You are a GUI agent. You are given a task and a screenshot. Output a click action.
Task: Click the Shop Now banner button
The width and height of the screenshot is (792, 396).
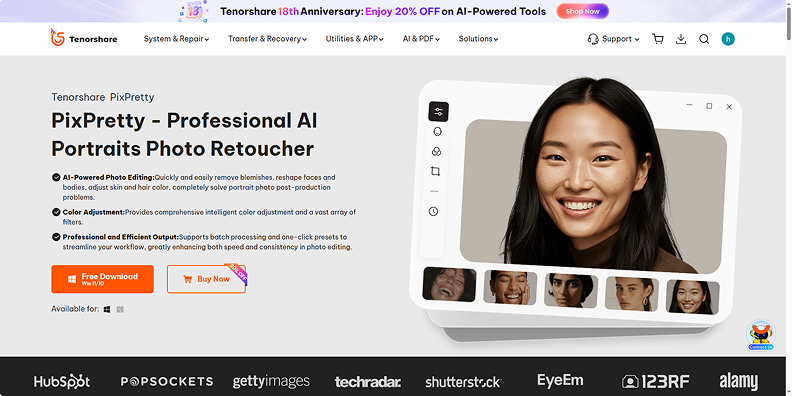(x=582, y=11)
